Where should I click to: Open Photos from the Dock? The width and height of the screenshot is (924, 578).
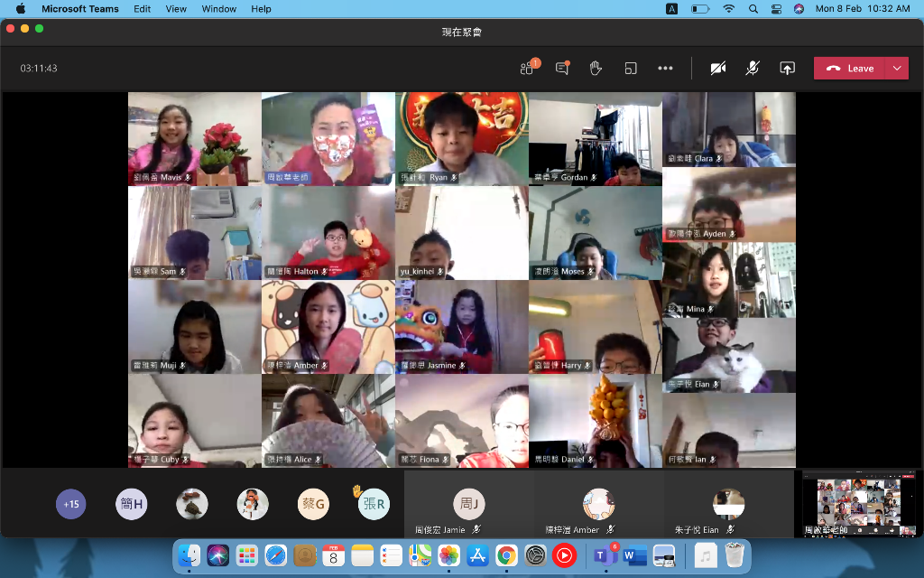[449, 555]
